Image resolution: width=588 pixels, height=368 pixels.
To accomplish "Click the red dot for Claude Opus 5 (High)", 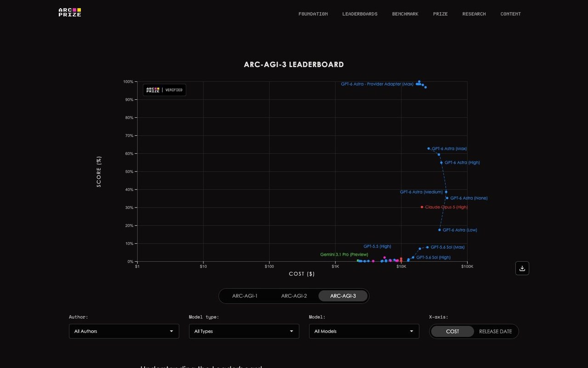I will click(422, 207).
